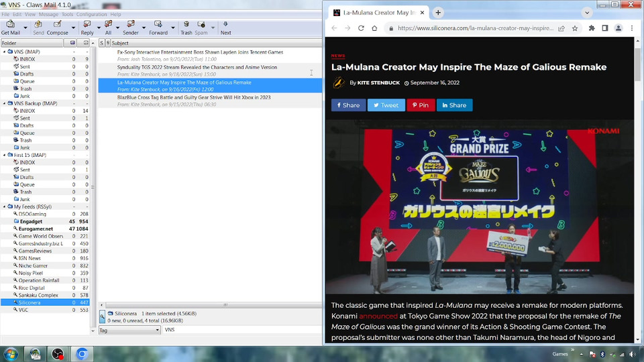Open the Help menu

pyautogui.click(x=115, y=14)
